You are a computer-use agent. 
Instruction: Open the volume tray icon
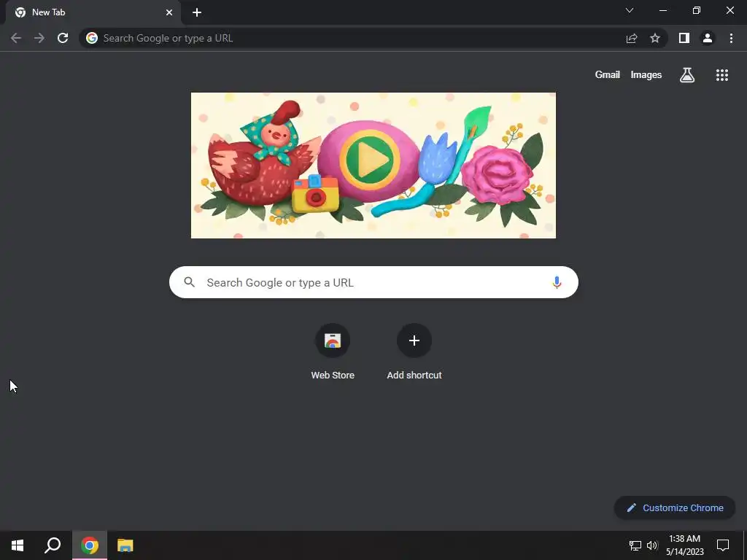tap(652, 545)
